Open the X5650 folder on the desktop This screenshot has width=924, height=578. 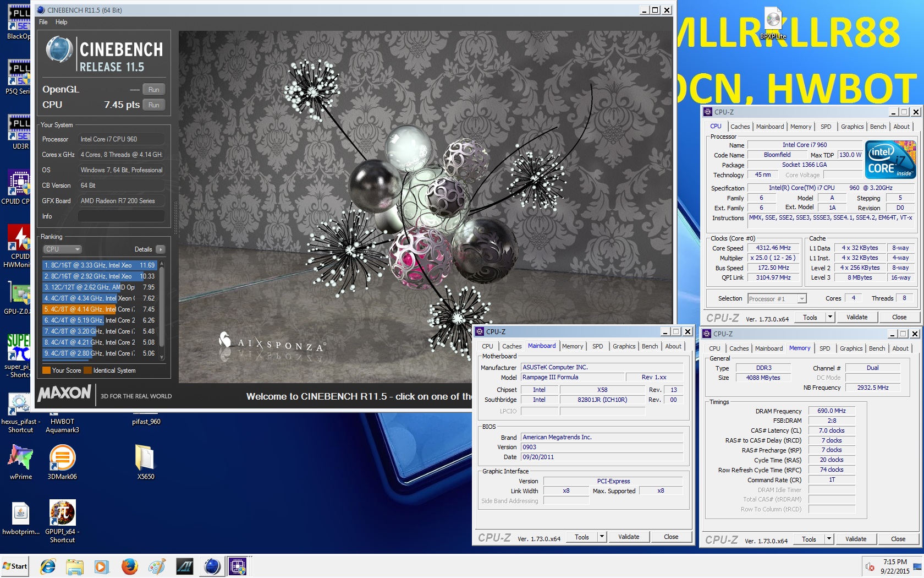[x=145, y=462]
